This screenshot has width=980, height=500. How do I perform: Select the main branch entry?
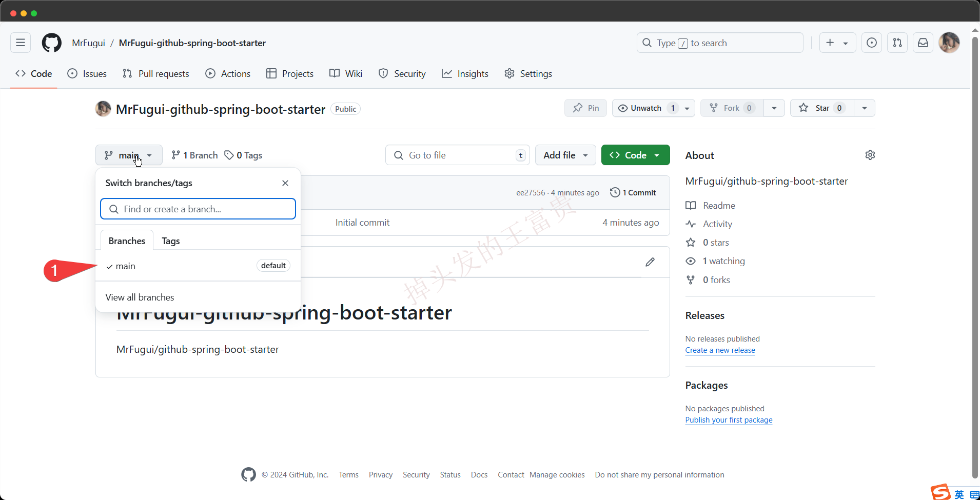coord(198,266)
